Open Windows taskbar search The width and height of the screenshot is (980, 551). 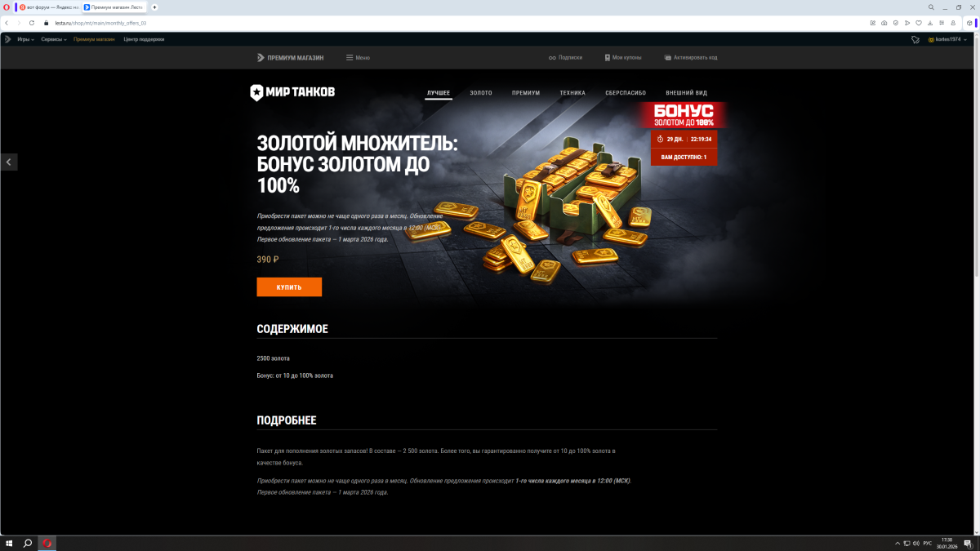[x=28, y=543]
